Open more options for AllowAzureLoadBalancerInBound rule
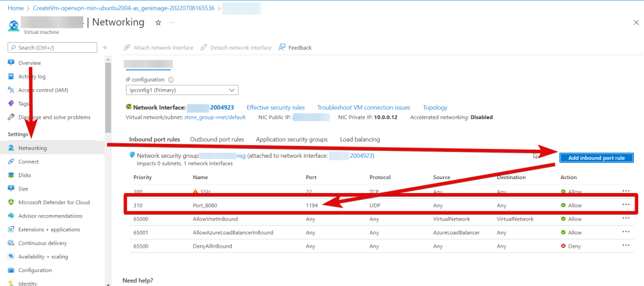The width and height of the screenshot is (644, 286). (x=626, y=232)
